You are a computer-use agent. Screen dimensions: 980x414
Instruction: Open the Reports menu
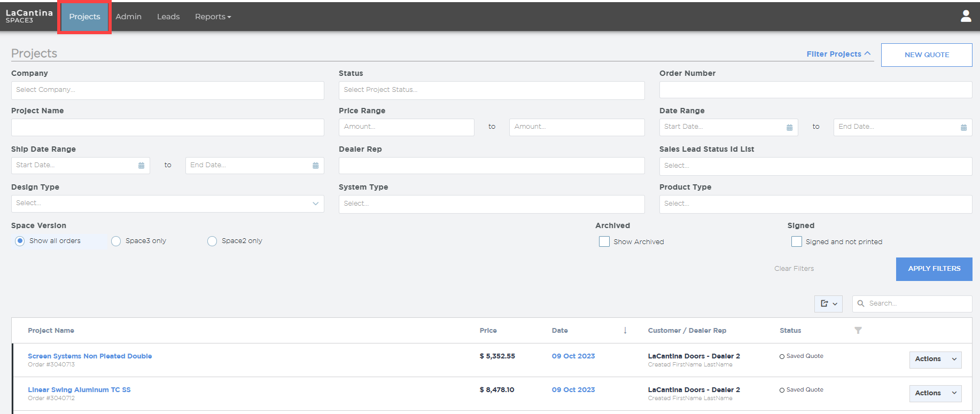tap(213, 17)
